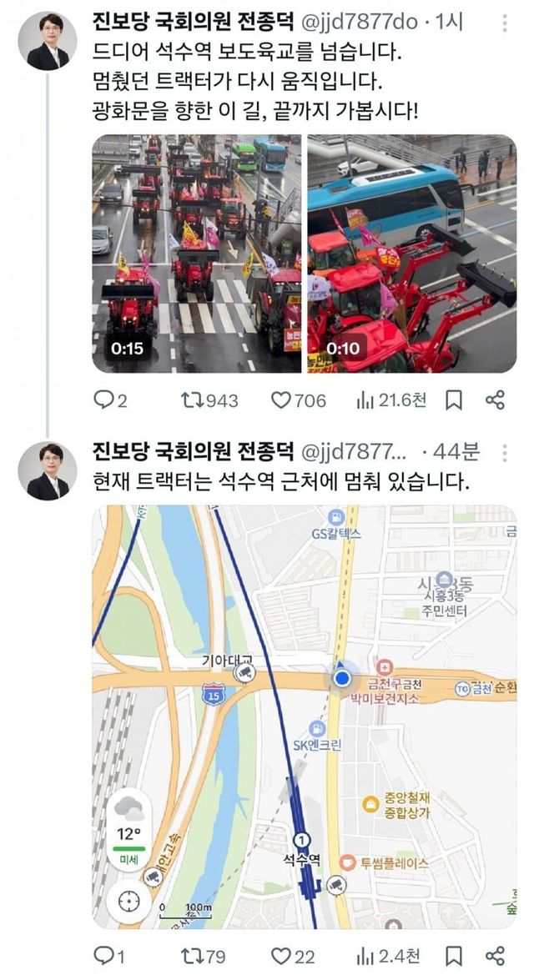The height and width of the screenshot is (980, 534).
Task: Like the second tweet with 22 likes
Action: point(293,956)
